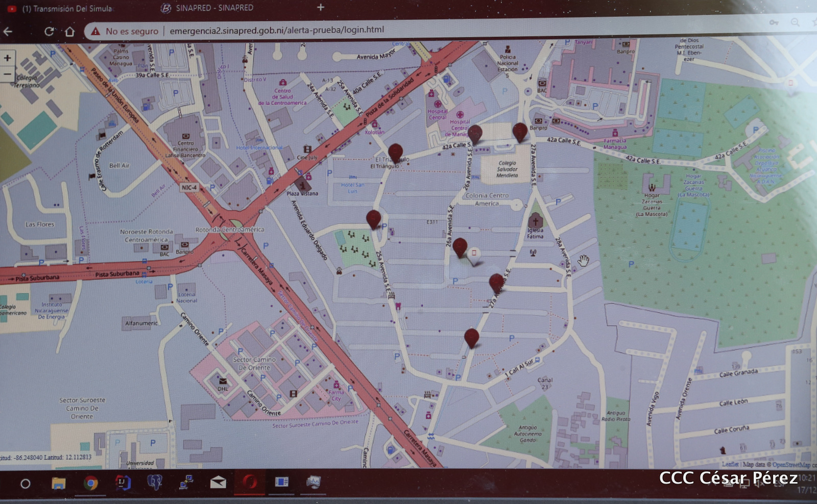Select the red marker next to Banpro
The height and width of the screenshot is (504, 817).
pyautogui.click(x=520, y=132)
